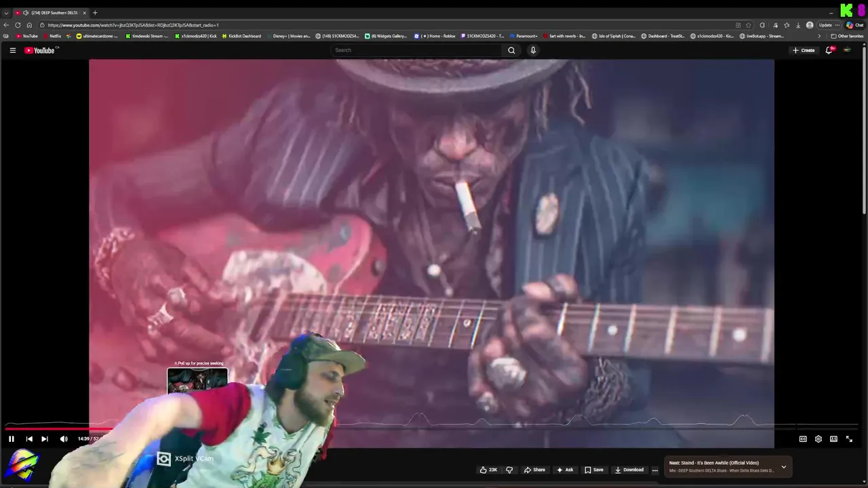Click the seek preview thumbnail
This screenshot has width=868, height=488.
click(x=197, y=381)
